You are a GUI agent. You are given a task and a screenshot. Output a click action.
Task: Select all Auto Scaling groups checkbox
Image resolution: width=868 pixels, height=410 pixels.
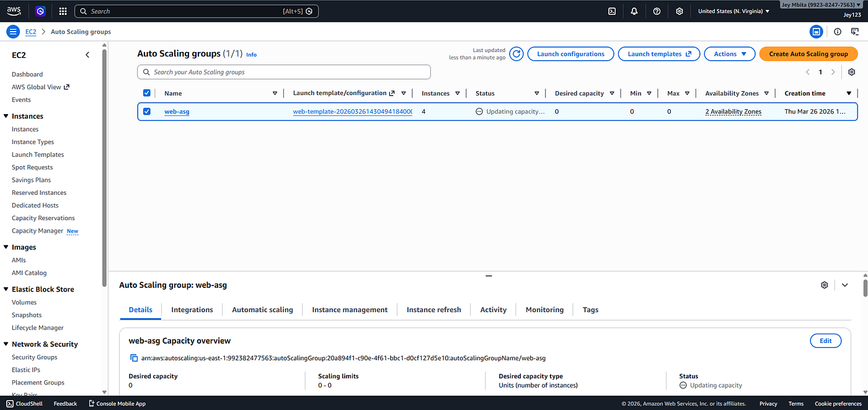[x=147, y=93]
